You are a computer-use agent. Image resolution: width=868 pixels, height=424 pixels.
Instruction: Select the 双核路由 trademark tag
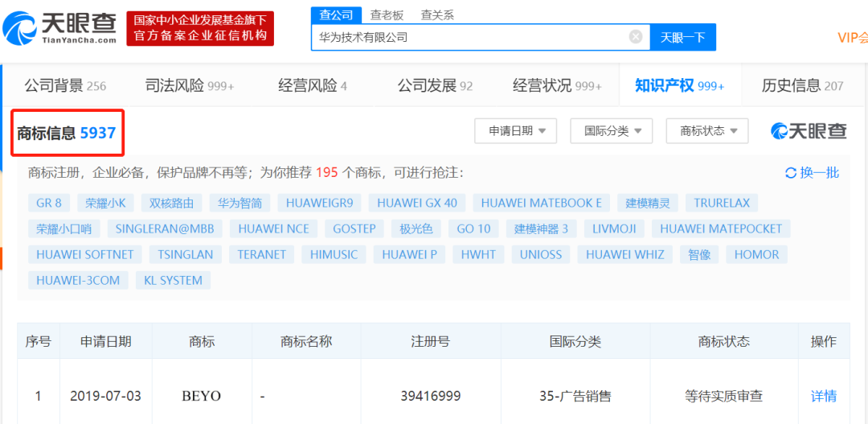[172, 203]
